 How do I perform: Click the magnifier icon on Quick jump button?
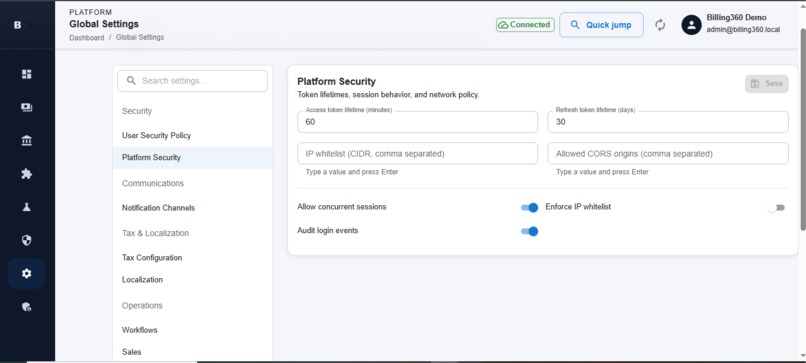[x=575, y=25]
